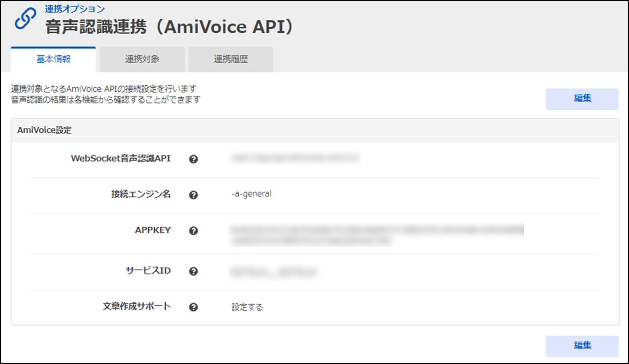This screenshot has height=364, width=629.
Task: Click the 文章作成サポート label
Action: click(x=137, y=307)
